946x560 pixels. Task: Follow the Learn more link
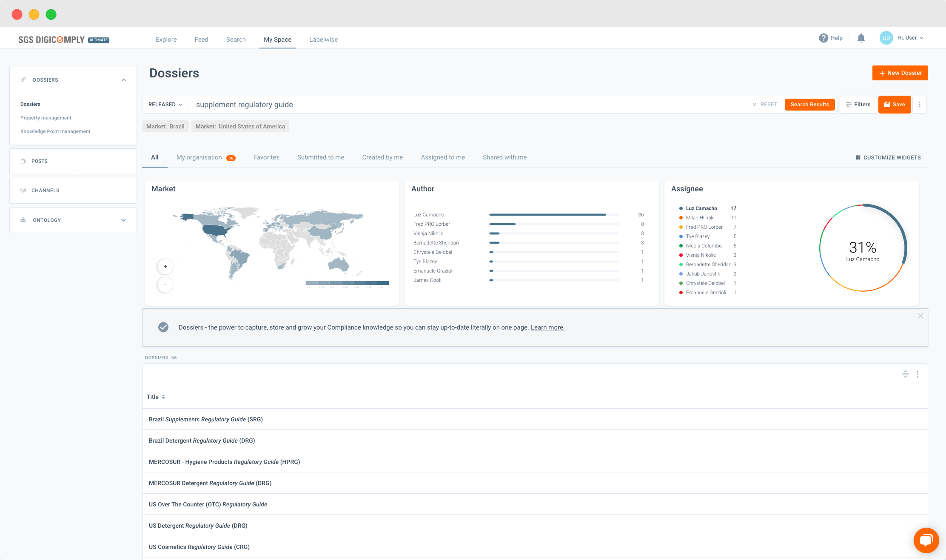(x=547, y=327)
